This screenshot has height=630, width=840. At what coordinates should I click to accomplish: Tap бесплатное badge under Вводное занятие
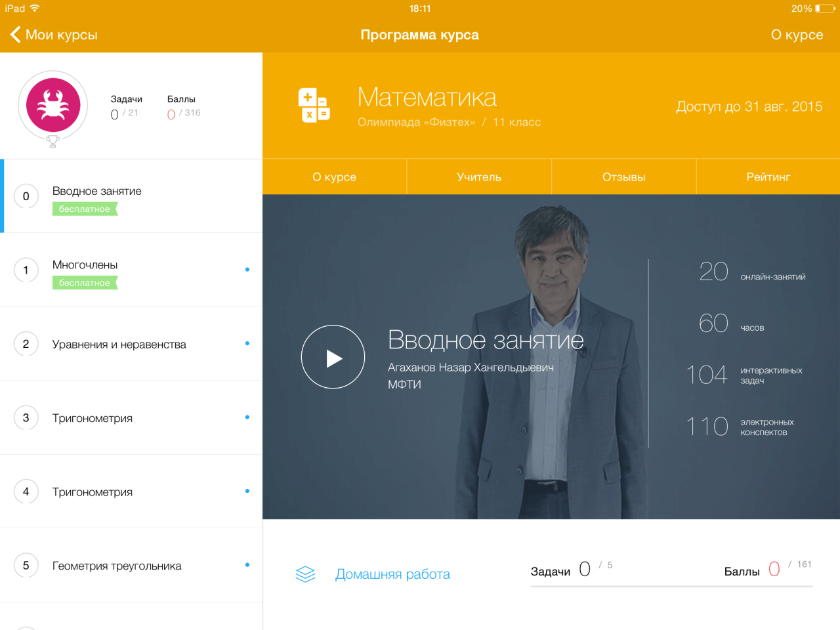85,209
